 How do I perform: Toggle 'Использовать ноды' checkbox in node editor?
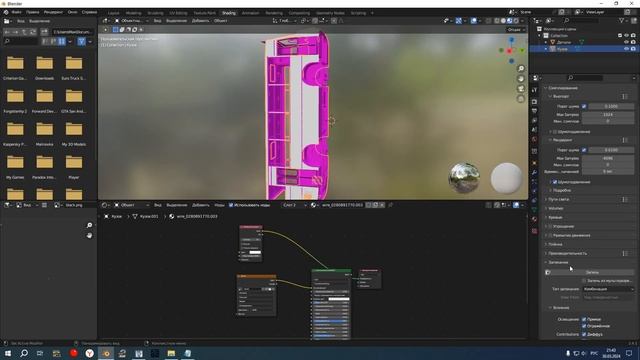coord(231,205)
